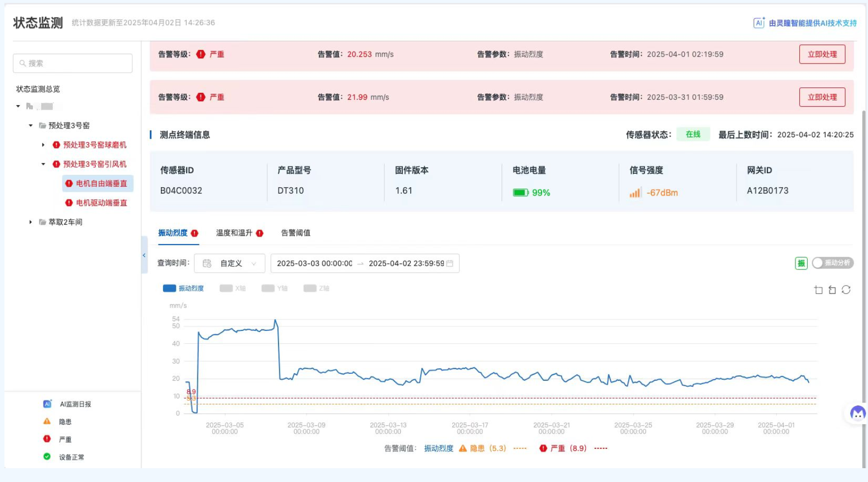
Task: Collapse the sidebar with the panel handle
Action: pyautogui.click(x=144, y=255)
